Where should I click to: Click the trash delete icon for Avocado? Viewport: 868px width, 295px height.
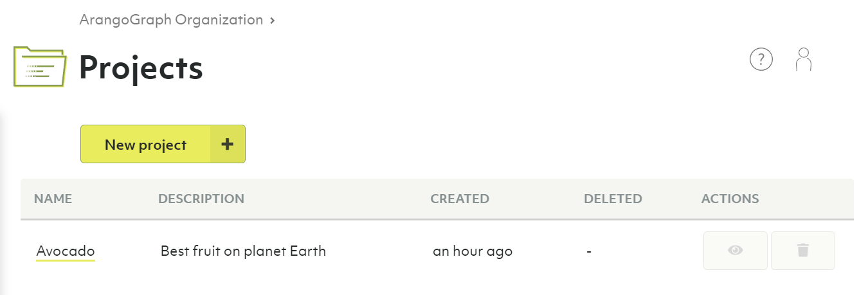802,251
